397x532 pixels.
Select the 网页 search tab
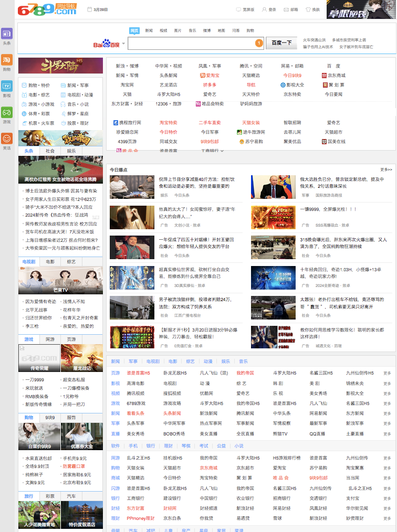pos(134,30)
